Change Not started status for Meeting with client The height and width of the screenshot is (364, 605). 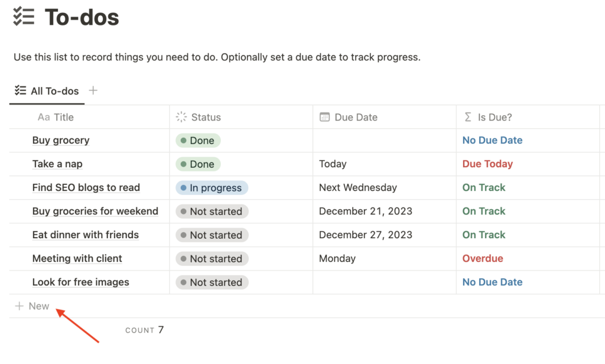(x=212, y=259)
